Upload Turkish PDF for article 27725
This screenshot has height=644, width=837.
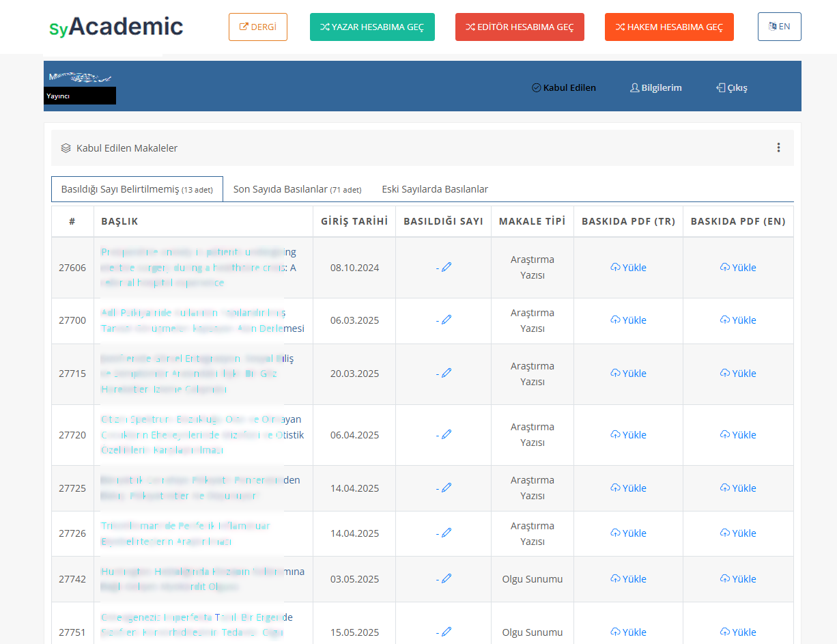point(628,488)
